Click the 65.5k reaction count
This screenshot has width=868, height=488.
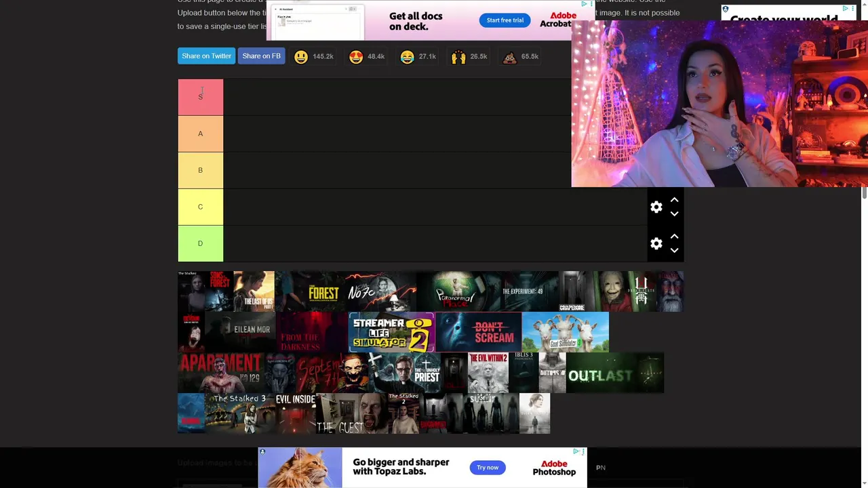(530, 57)
